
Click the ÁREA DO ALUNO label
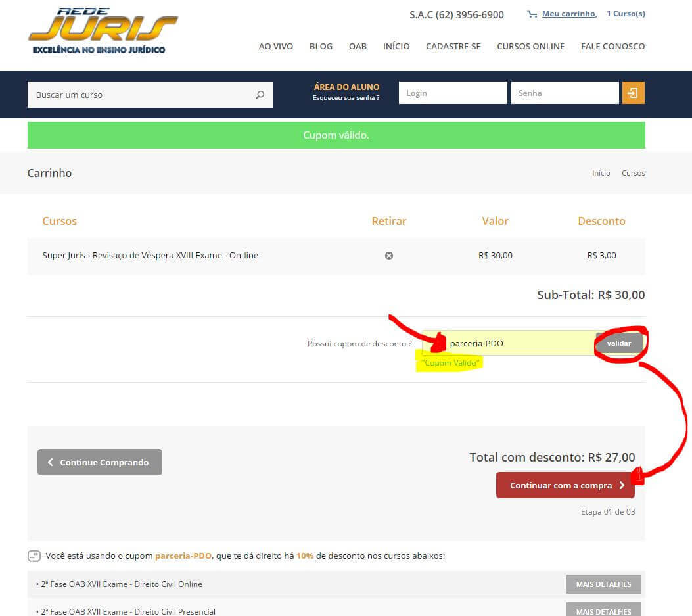click(x=346, y=87)
